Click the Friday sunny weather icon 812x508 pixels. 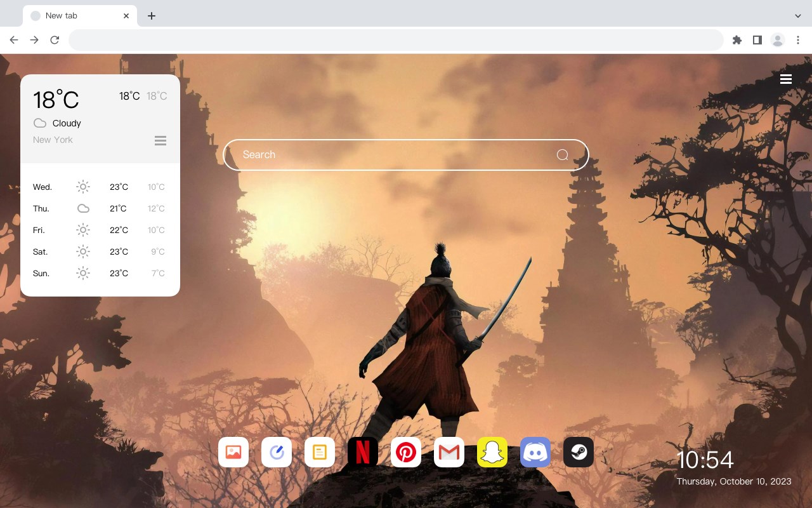83,230
